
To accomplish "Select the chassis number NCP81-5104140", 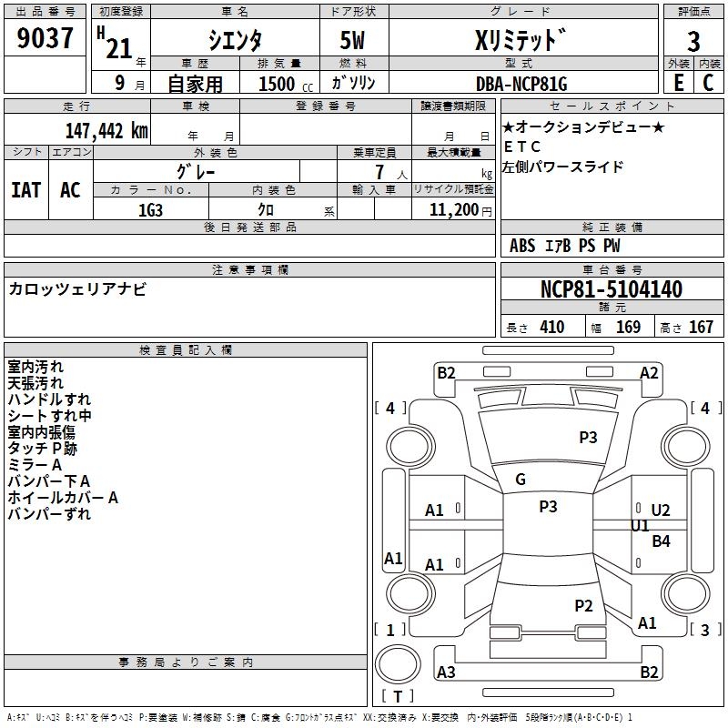I will [x=612, y=289].
